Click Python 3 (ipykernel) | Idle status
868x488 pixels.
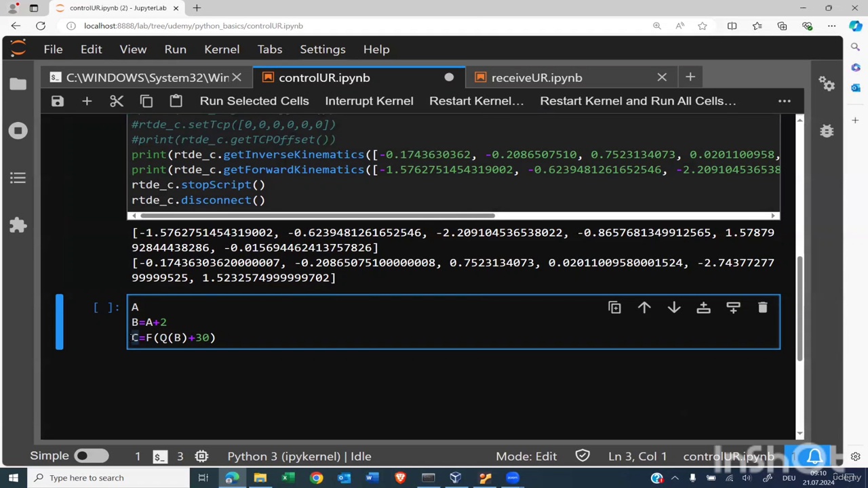click(299, 456)
